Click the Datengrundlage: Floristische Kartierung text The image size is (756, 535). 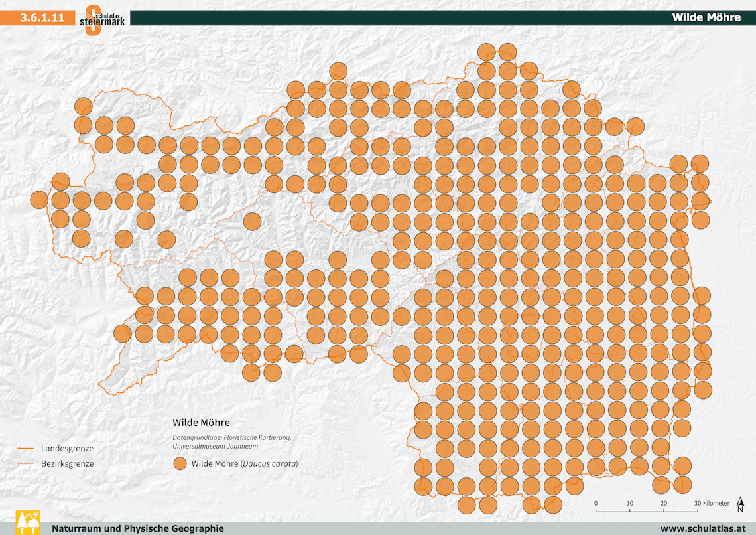pos(231,437)
